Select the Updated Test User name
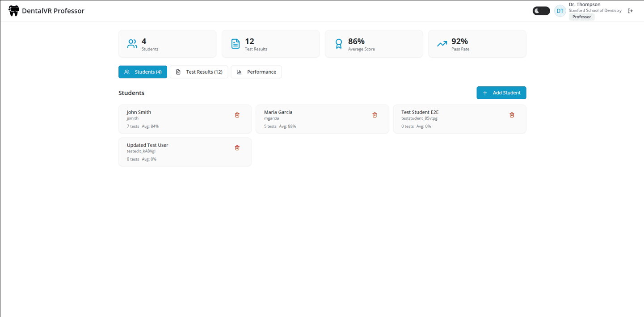The height and width of the screenshot is (317, 644). (147, 145)
